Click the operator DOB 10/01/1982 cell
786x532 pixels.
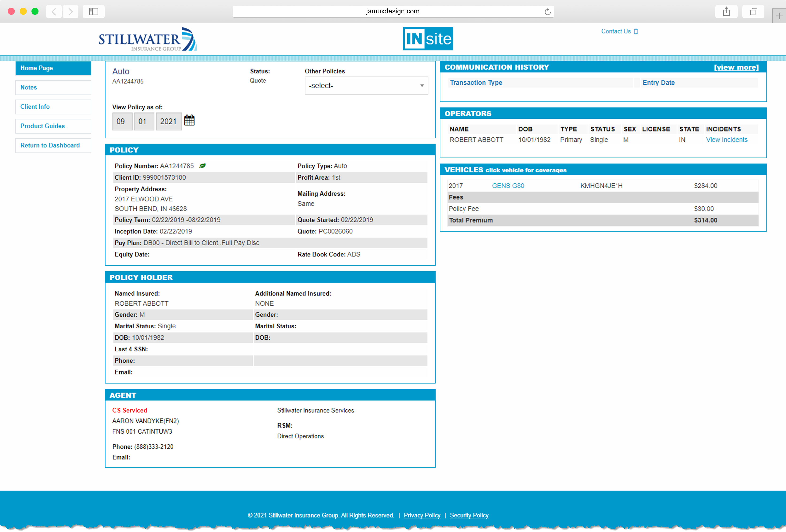click(x=534, y=140)
